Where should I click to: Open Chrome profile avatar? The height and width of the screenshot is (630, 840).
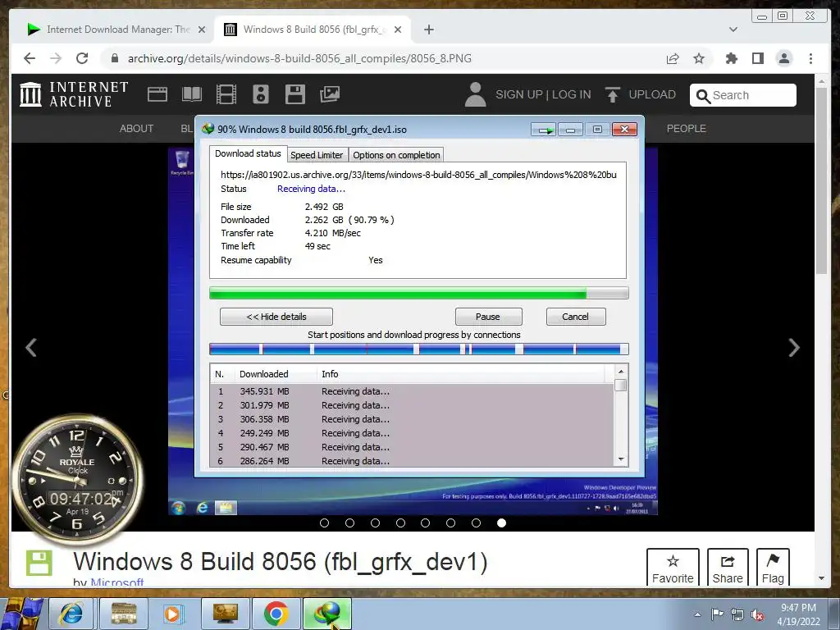(783, 58)
